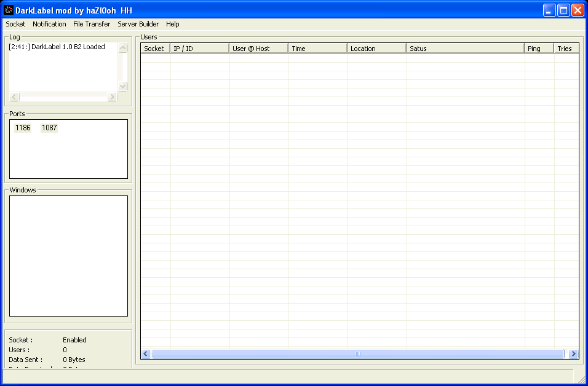Click inside the empty Windows panel

click(68, 255)
